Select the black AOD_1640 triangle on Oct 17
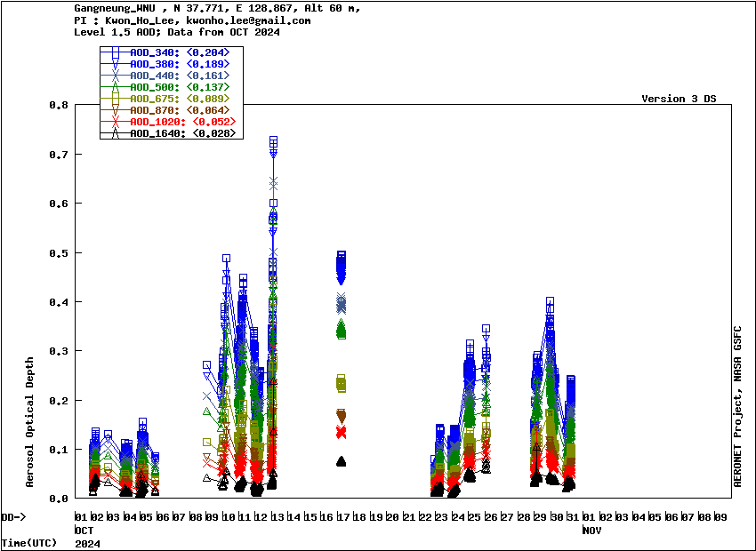 (x=342, y=461)
